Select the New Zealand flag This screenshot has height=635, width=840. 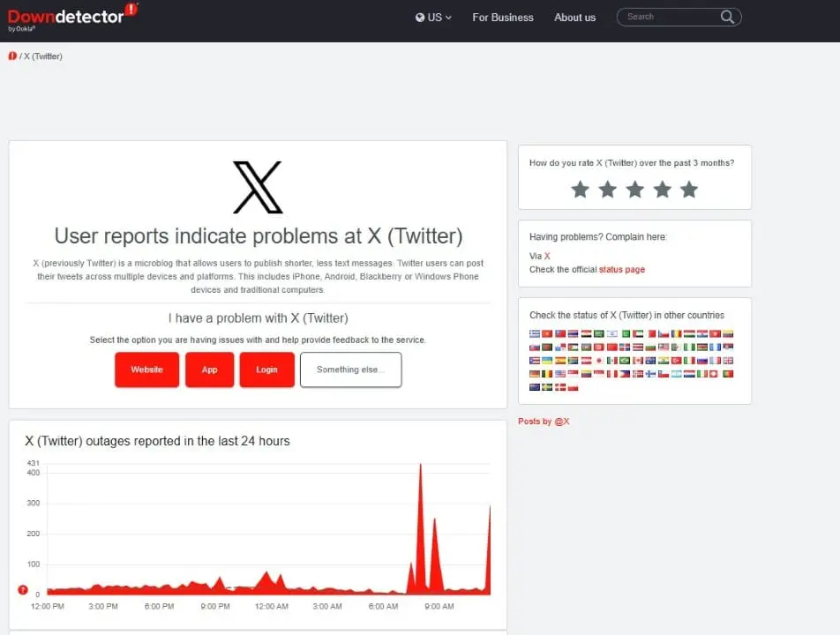point(535,387)
